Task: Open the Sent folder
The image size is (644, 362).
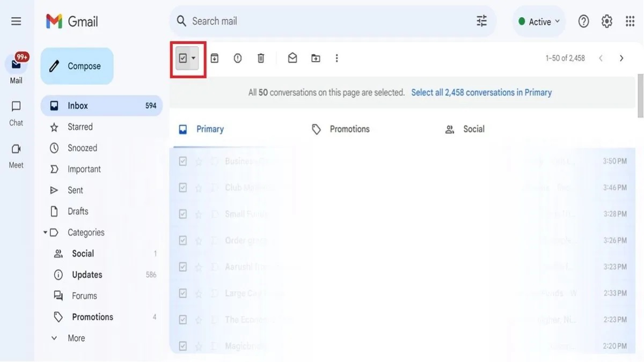Action: (x=75, y=190)
